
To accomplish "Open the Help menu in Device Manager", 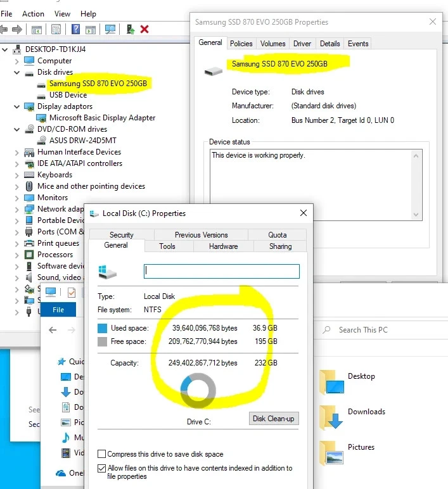I will pos(88,14).
